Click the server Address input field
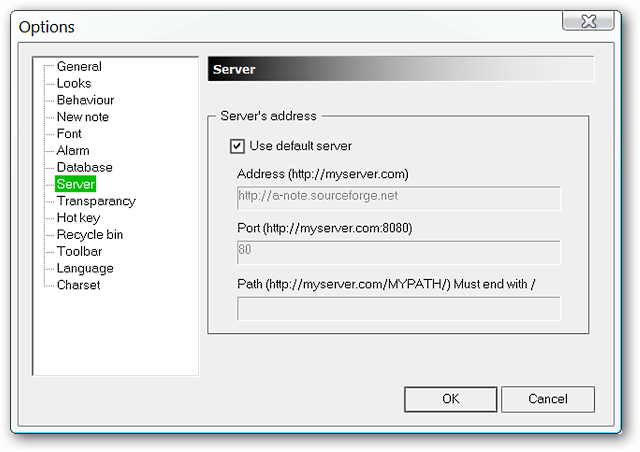640x452 pixels. click(x=399, y=198)
